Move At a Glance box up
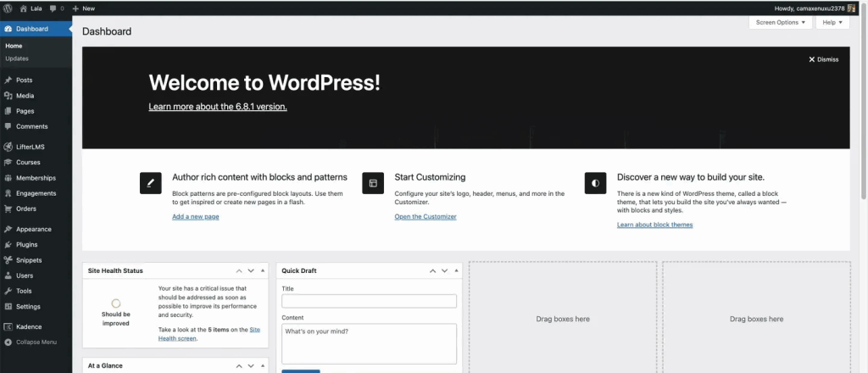Viewport: 868px width, 373px height. point(239,366)
